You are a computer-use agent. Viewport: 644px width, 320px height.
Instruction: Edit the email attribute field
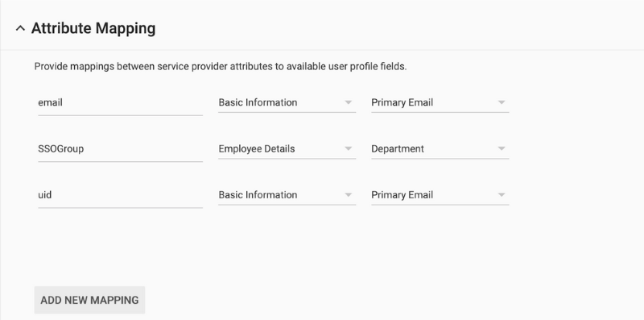pyautogui.click(x=120, y=103)
